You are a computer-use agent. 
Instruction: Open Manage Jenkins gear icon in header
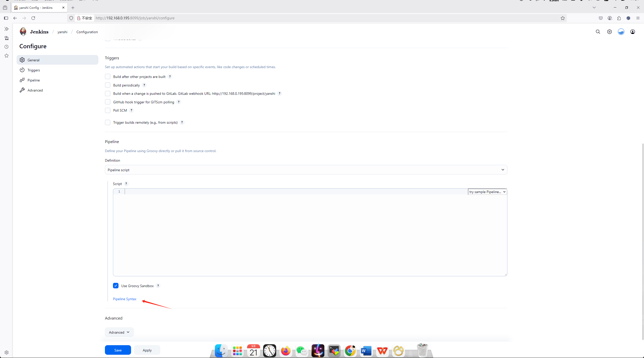[x=609, y=32]
